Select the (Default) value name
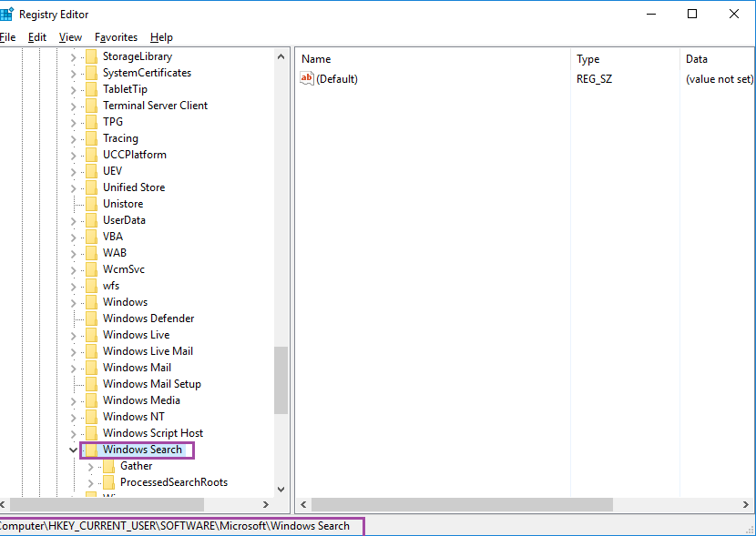This screenshot has height=536, width=756. click(336, 79)
